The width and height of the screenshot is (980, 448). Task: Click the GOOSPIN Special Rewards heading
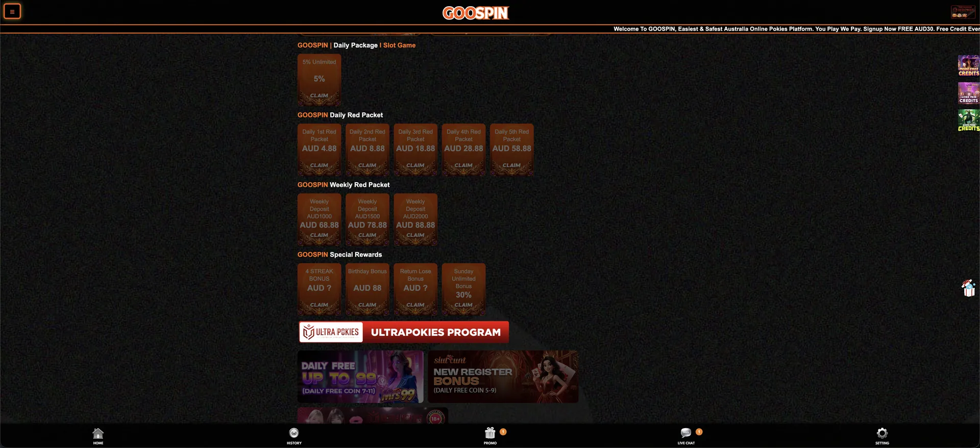339,255
